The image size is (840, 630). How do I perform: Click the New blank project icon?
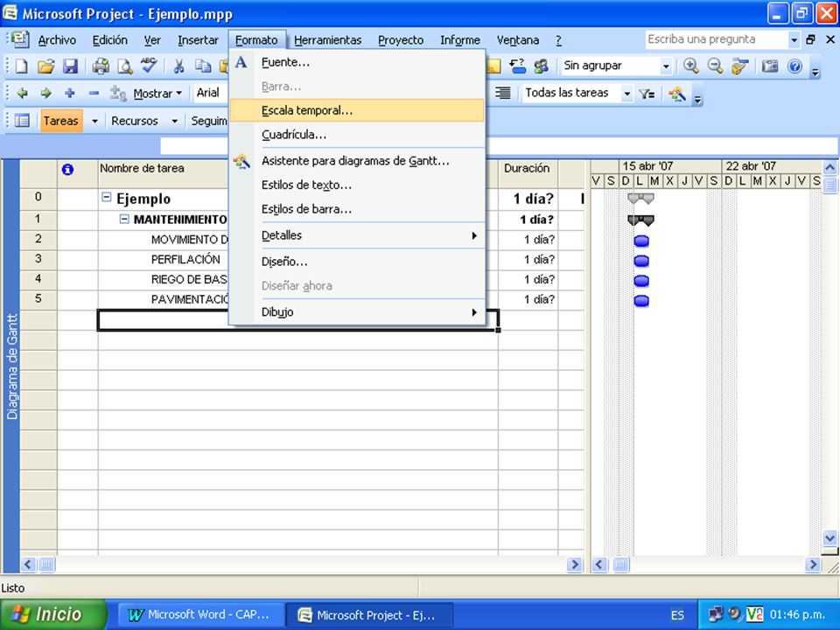point(21,66)
